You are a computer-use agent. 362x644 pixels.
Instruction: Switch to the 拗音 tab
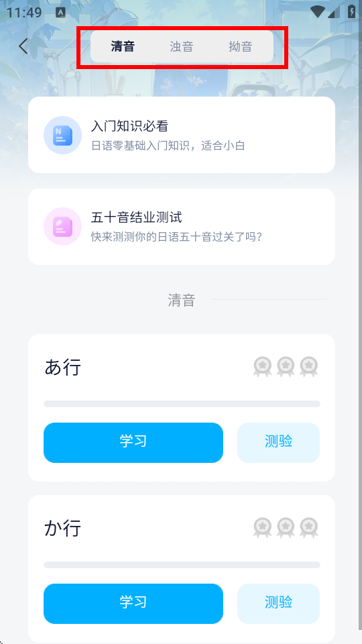click(241, 46)
